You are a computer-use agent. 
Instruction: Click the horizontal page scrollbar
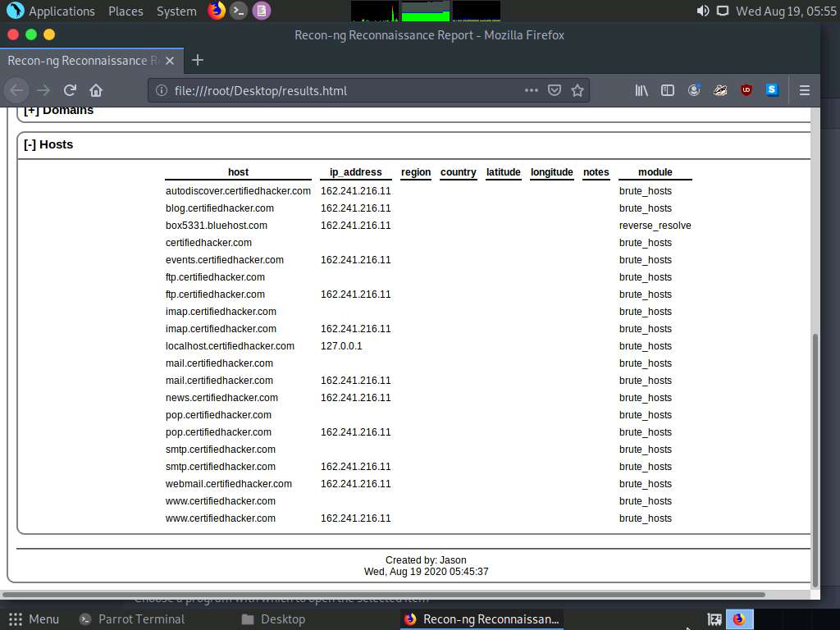(384, 594)
